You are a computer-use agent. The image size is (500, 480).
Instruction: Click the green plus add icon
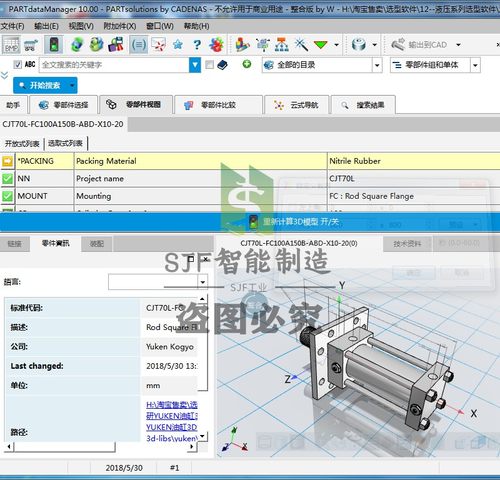pos(247,64)
